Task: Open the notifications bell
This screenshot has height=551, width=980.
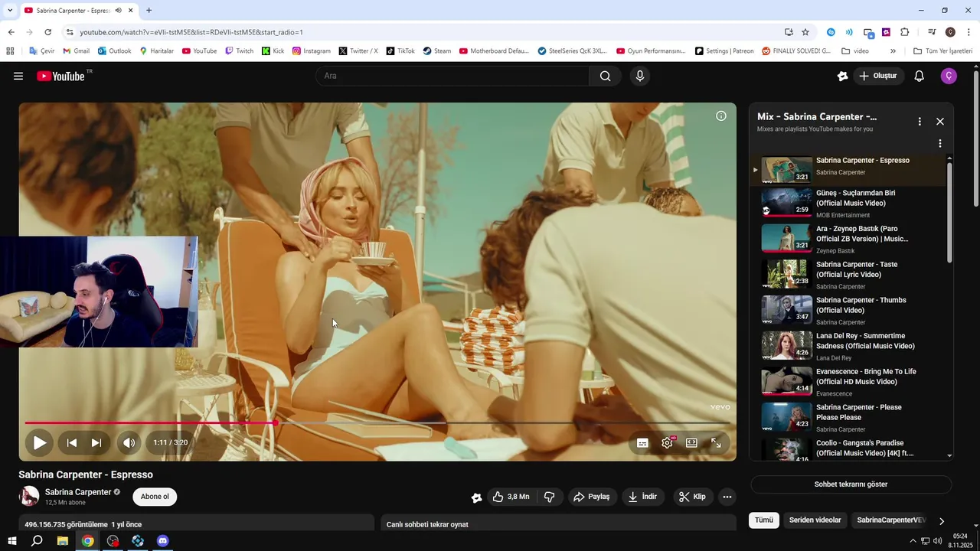Action: pyautogui.click(x=919, y=76)
